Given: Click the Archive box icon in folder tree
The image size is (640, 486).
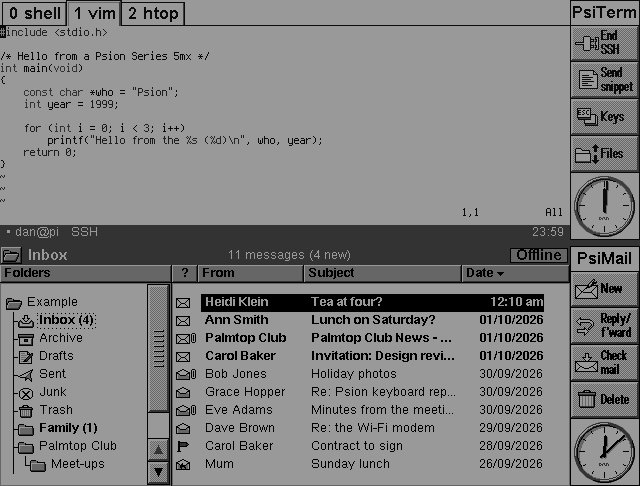Looking at the screenshot, I should pyautogui.click(x=26, y=339).
